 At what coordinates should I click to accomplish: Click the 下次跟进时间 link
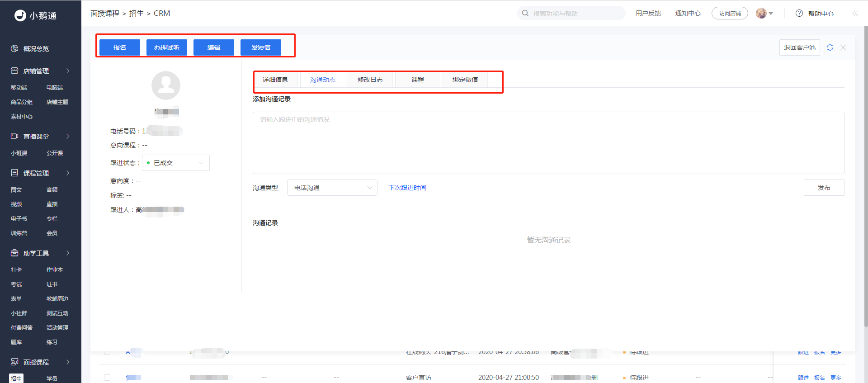(x=407, y=188)
